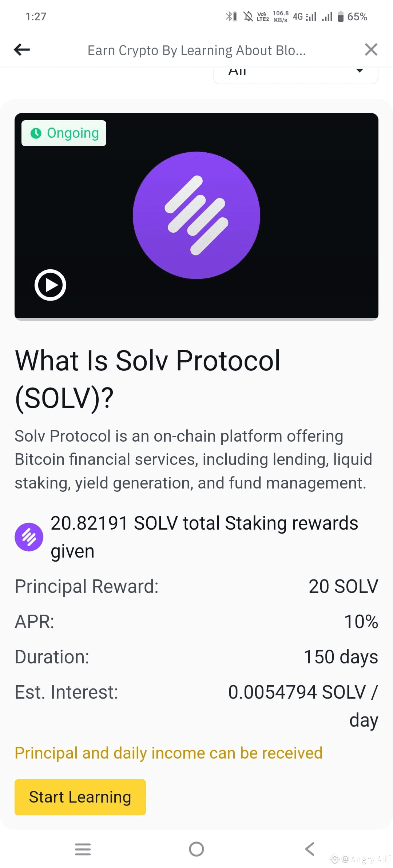393x868 pixels.
Task: Tap the Solv Protocol purple logo
Action: pyautogui.click(x=196, y=215)
